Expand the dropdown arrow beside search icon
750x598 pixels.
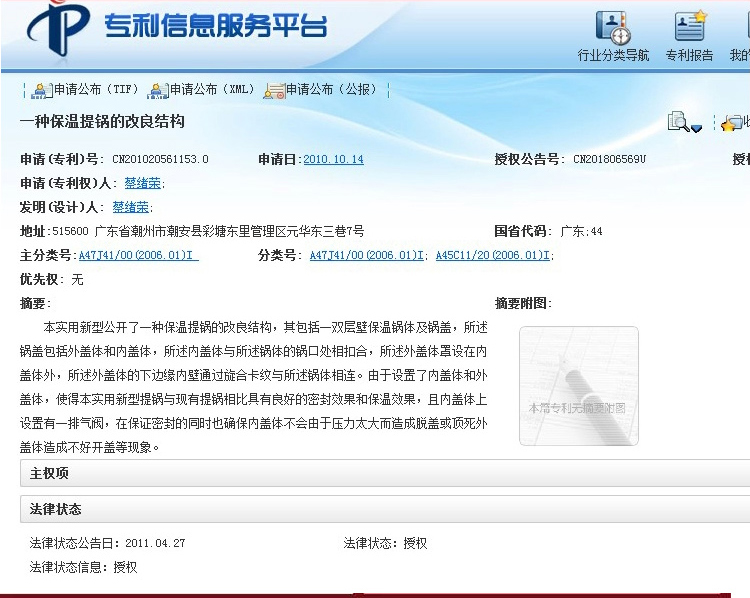[696, 128]
